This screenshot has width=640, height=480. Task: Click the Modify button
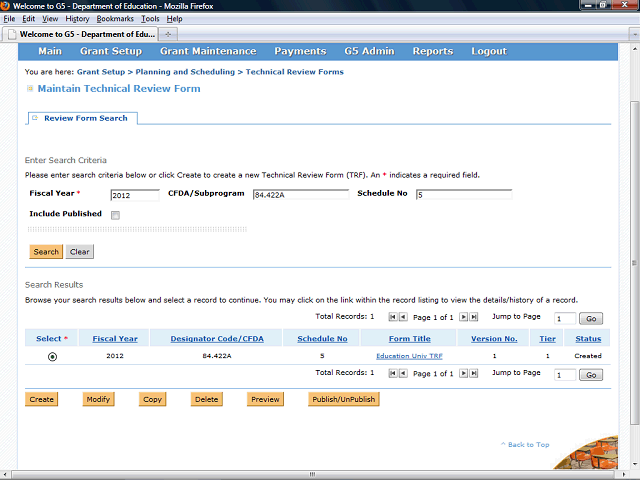(x=98, y=399)
